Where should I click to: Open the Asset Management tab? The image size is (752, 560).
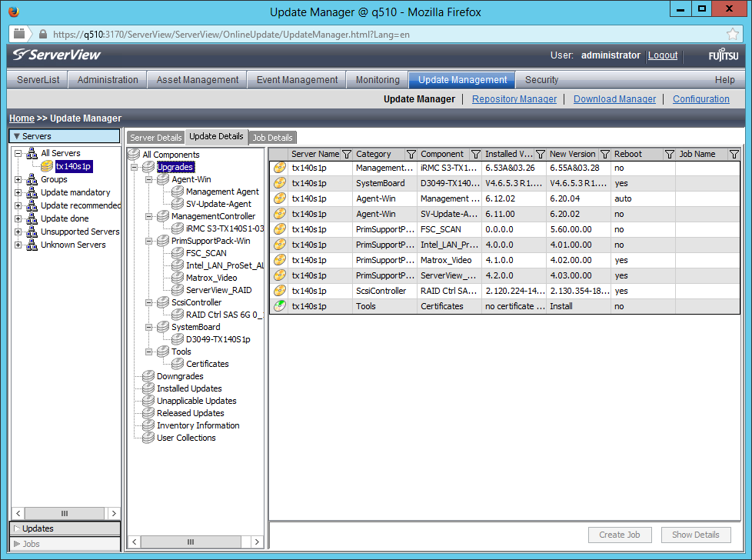[x=197, y=80]
